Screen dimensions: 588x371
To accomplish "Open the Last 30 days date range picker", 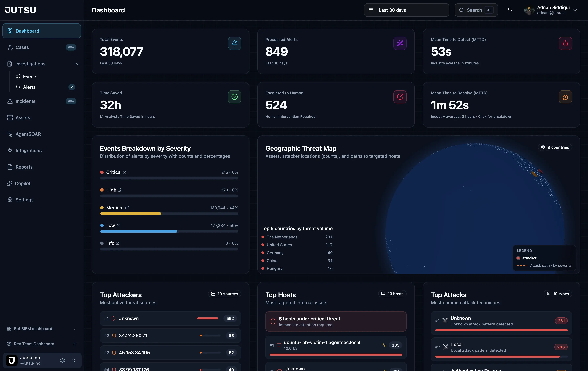I will (407, 10).
